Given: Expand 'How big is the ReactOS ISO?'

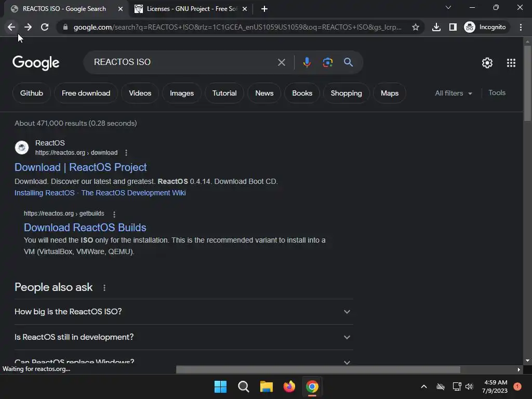Looking at the screenshot, I should point(183,312).
